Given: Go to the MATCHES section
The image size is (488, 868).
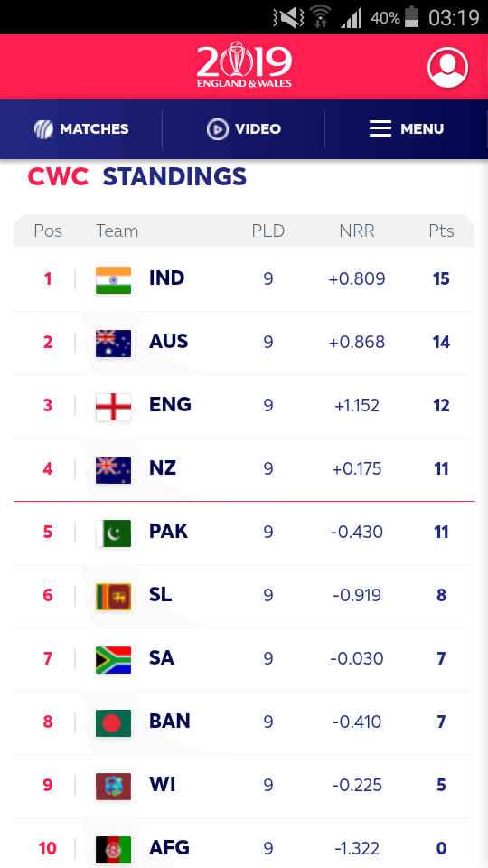Looking at the screenshot, I should point(81,129).
